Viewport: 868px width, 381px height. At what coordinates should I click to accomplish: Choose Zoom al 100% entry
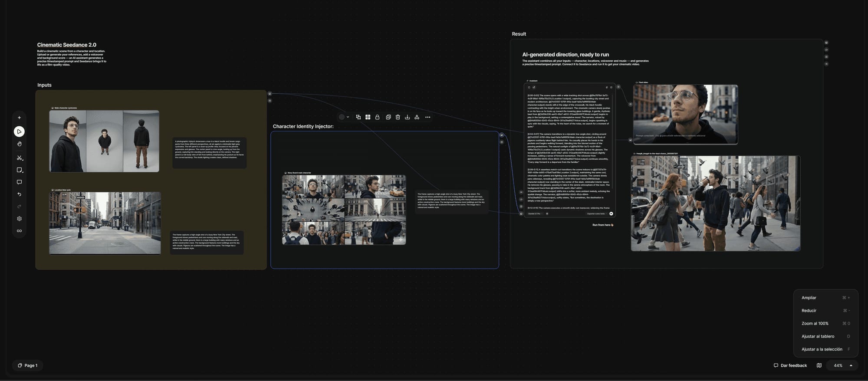(x=825, y=324)
